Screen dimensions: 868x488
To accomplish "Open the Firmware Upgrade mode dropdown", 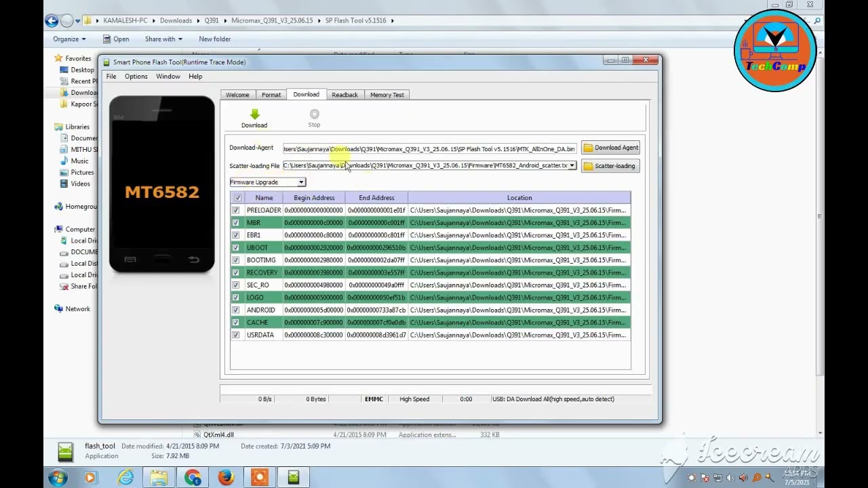I will point(268,182).
